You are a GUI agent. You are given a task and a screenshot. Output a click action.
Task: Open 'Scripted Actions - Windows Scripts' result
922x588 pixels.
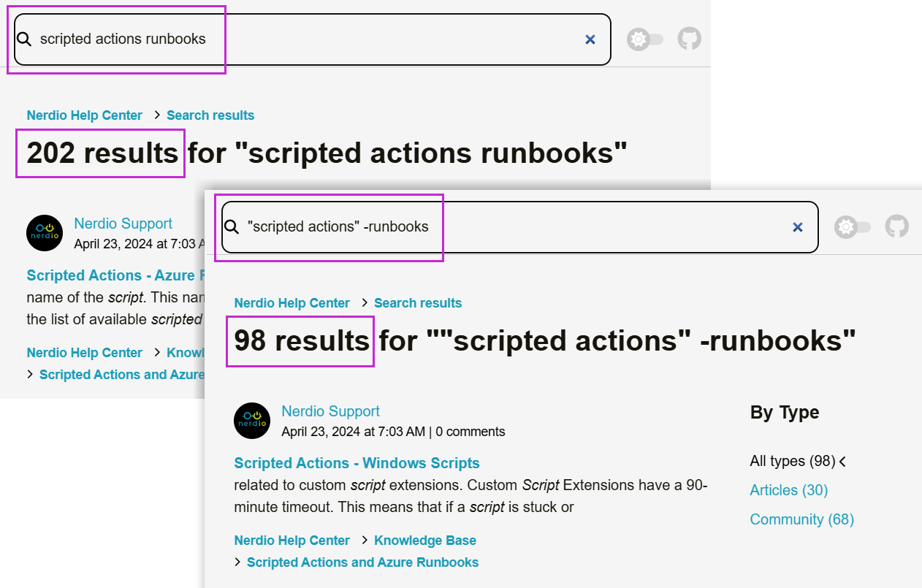(357, 463)
